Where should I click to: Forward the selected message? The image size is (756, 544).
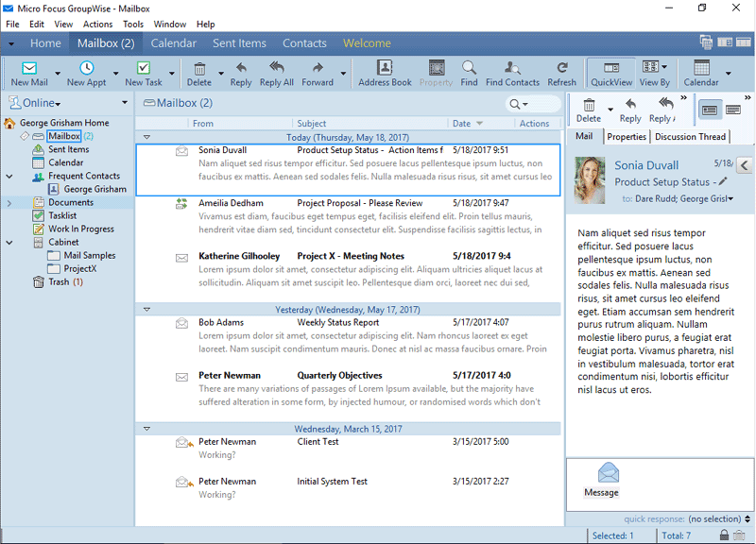pos(318,74)
